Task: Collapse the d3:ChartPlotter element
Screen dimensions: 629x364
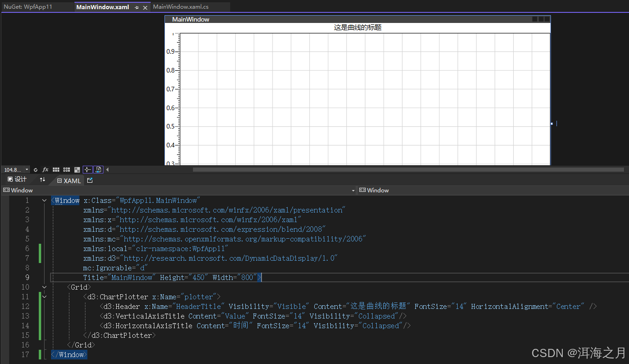Action: (x=44, y=297)
